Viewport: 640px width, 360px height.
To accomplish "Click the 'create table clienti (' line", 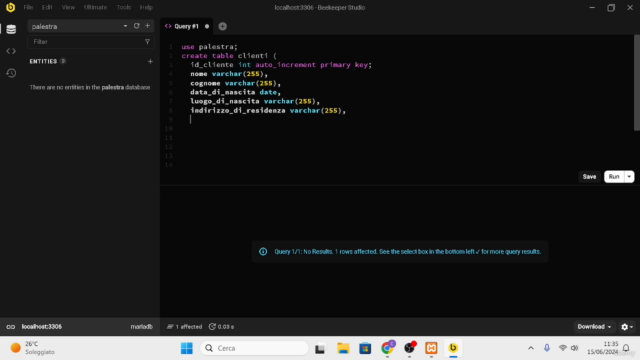I will 229,56.
